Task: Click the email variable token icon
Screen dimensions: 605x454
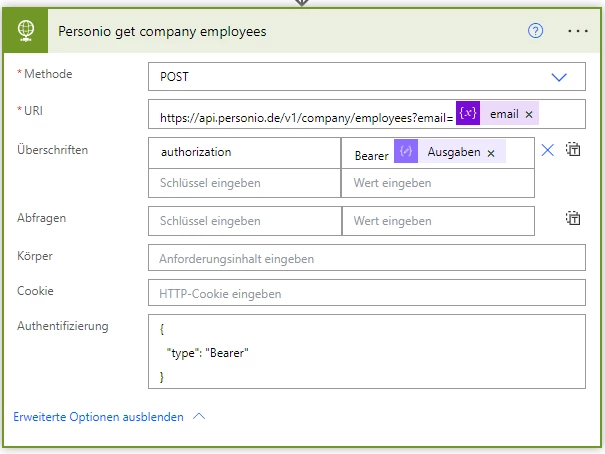Action: click(x=468, y=113)
